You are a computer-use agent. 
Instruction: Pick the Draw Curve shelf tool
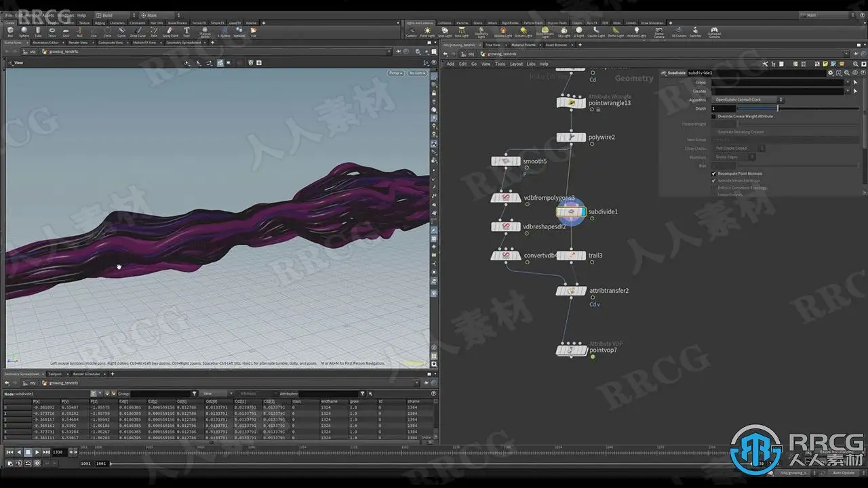[138, 31]
